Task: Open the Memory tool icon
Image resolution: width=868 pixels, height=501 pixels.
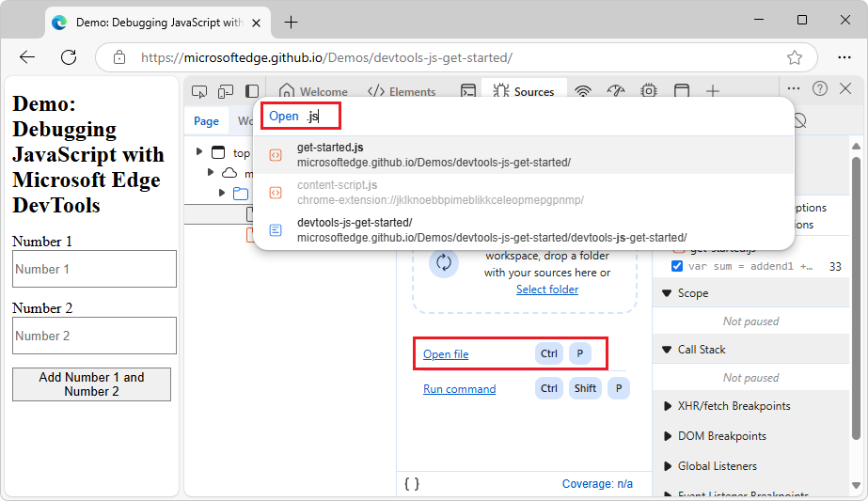Action: pos(648,91)
